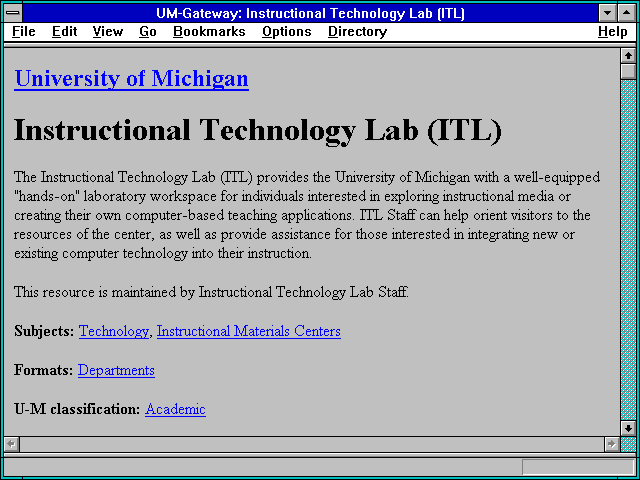The width and height of the screenshot is (640, 480).
Task: Open the Help menu
Action: [x=613, y=32]
